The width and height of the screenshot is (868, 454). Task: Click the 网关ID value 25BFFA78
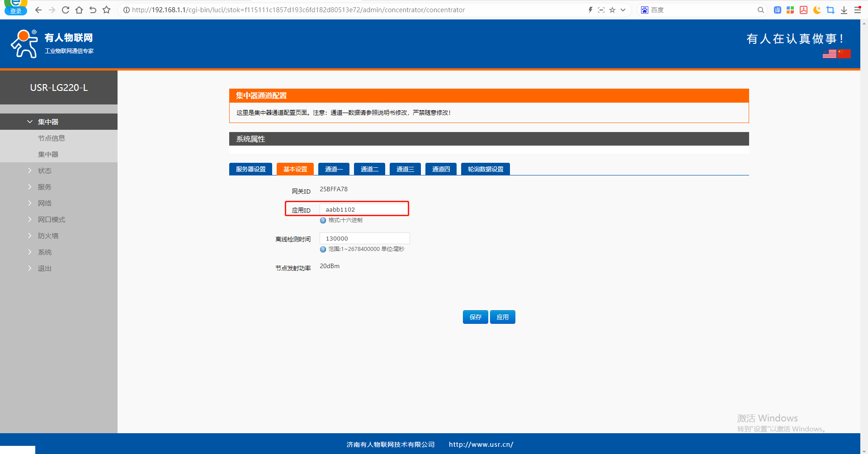pos(334,189)
